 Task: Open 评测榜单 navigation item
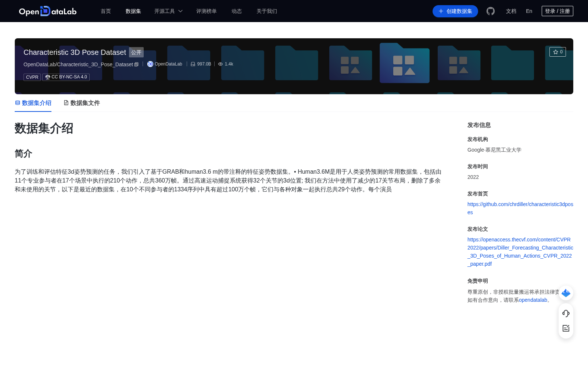(207, 11)
